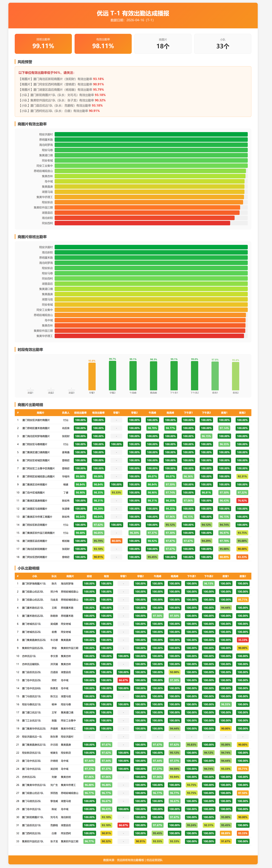The height and width of the screenshot is (868, 272).
Task: Click the 93.33% 早餐1 cell for 厦门岛中区域商圈片
Action: 117,493
